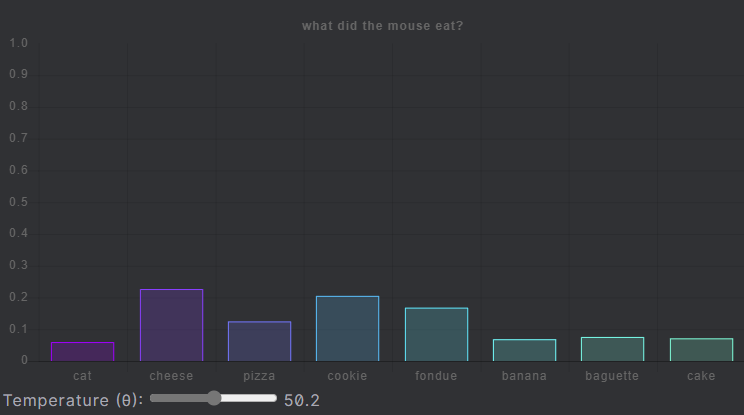The image size is (744, 415).
Task: Select the baguette bar
Action: (613, 349)
